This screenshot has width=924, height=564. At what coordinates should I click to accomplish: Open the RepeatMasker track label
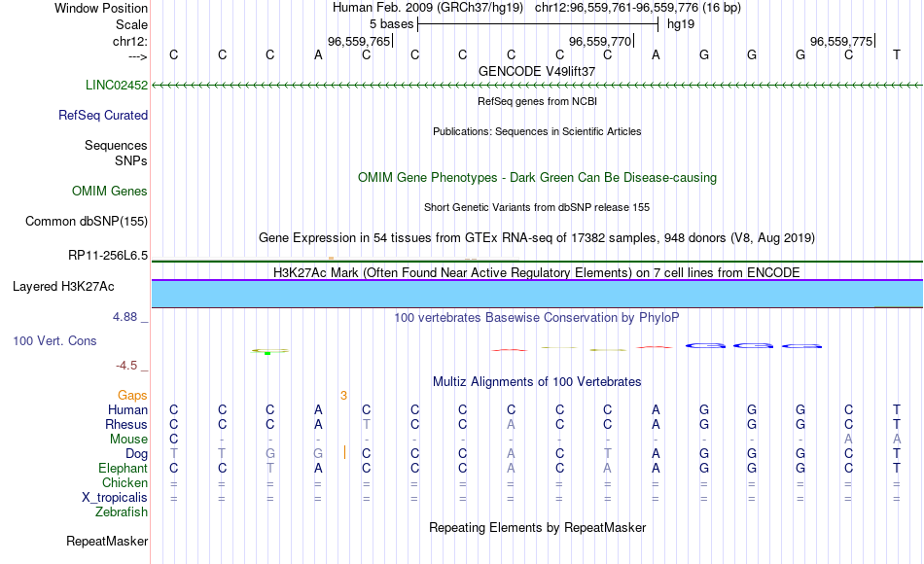pos(107,541)
